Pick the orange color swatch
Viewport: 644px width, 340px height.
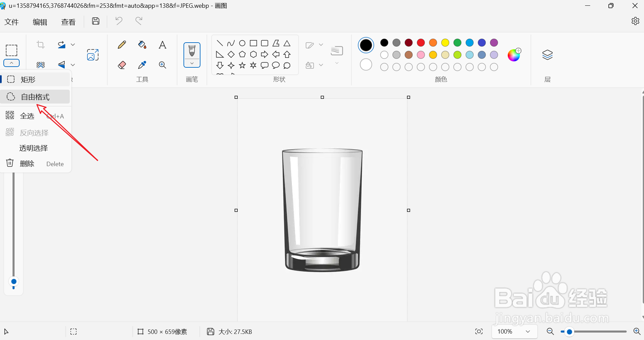tap(433, 43)
